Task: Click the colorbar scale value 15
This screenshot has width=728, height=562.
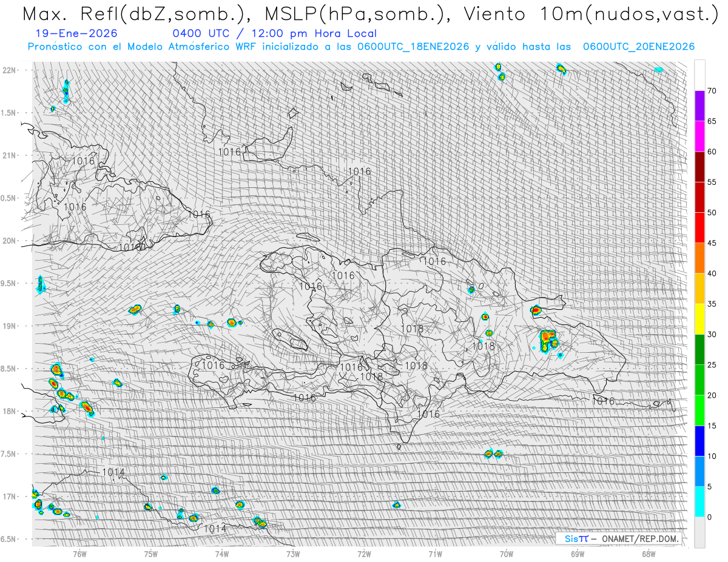Action: 712,426
